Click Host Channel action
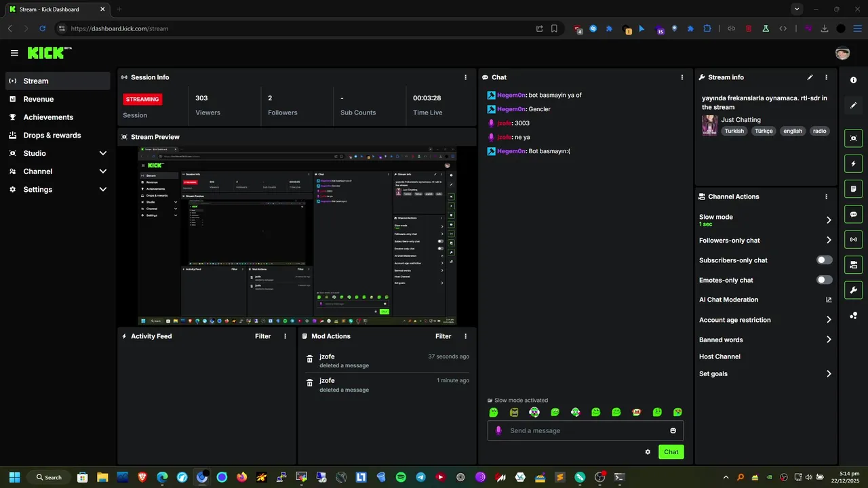Screen dimensions: 868x488 coord(719,357)
